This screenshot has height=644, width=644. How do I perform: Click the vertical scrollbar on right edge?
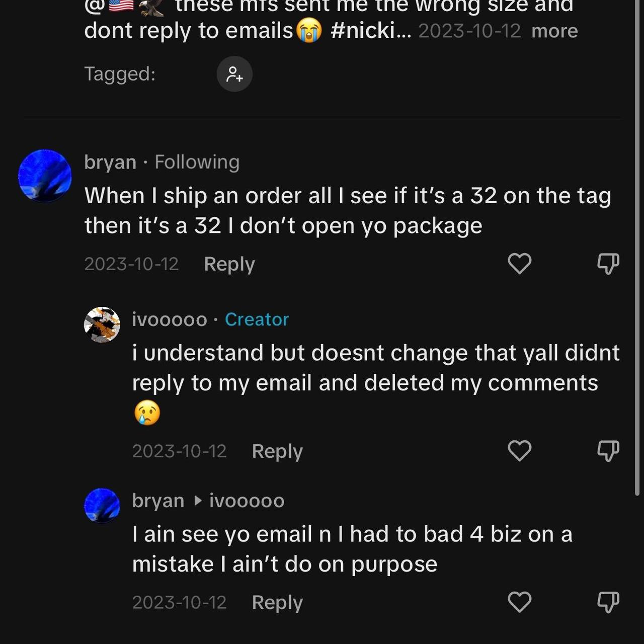pos(637,252)
